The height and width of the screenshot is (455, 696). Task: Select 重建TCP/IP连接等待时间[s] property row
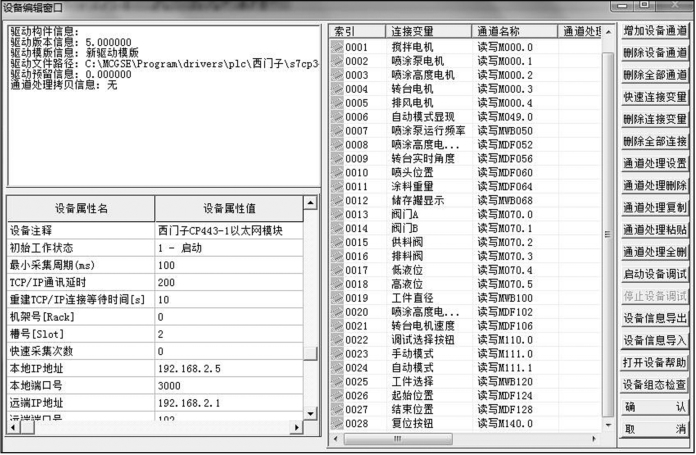pos(155,300)
